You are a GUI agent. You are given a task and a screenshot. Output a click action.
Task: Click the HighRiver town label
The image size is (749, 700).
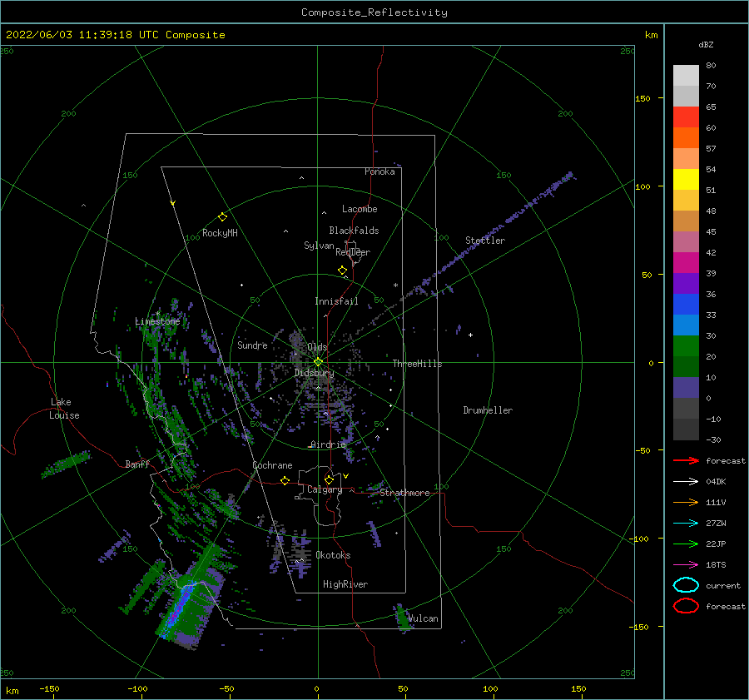(345, 584)
